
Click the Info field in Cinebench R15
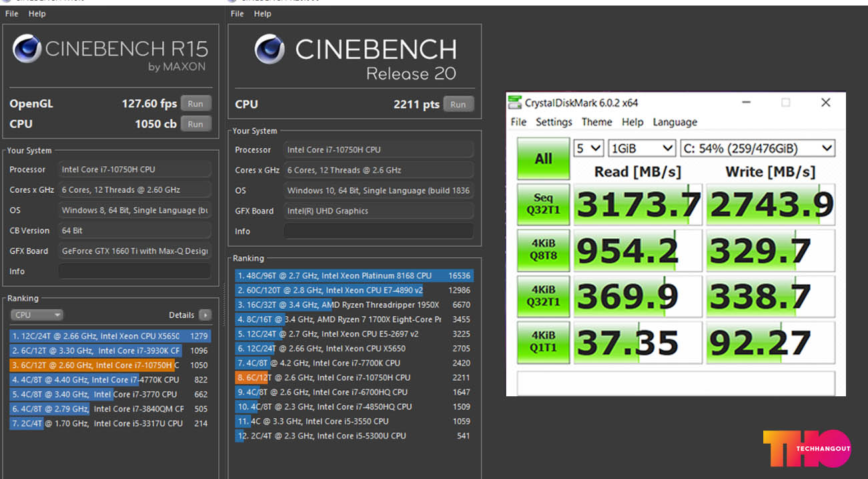[x=135, y=271]
